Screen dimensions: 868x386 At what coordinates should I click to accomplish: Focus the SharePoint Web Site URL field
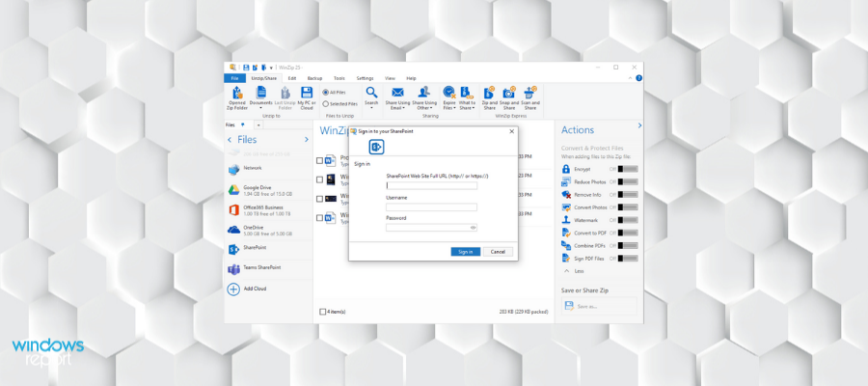click(x=432, y=185)
